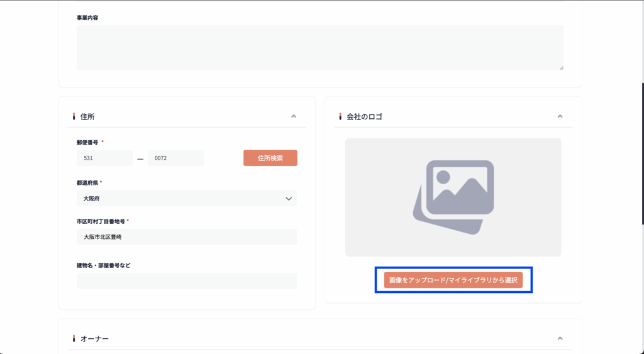Click the オーナー section title
644x354 pixels.
pos(94,338)
